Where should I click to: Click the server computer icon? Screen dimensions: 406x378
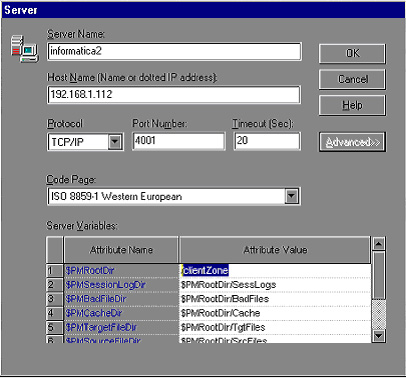[x=25, y=49]
